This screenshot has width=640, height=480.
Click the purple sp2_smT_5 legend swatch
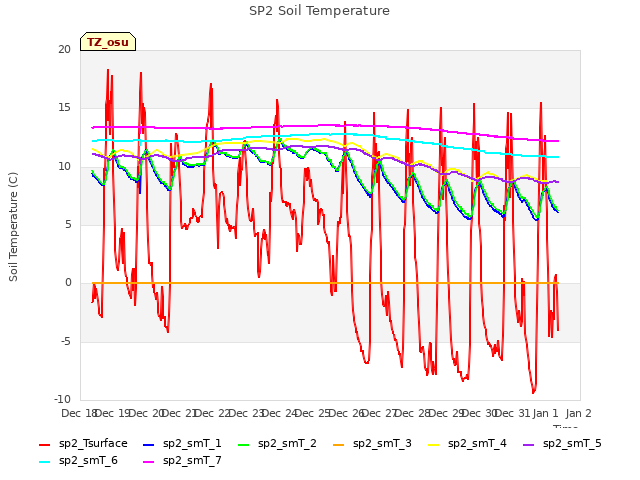tap(529, 444)
